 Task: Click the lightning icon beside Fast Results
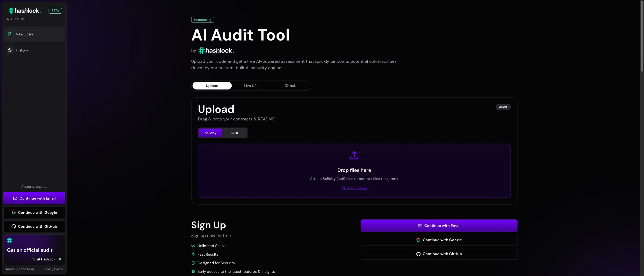pyautogui.click(x=193, y=254)
